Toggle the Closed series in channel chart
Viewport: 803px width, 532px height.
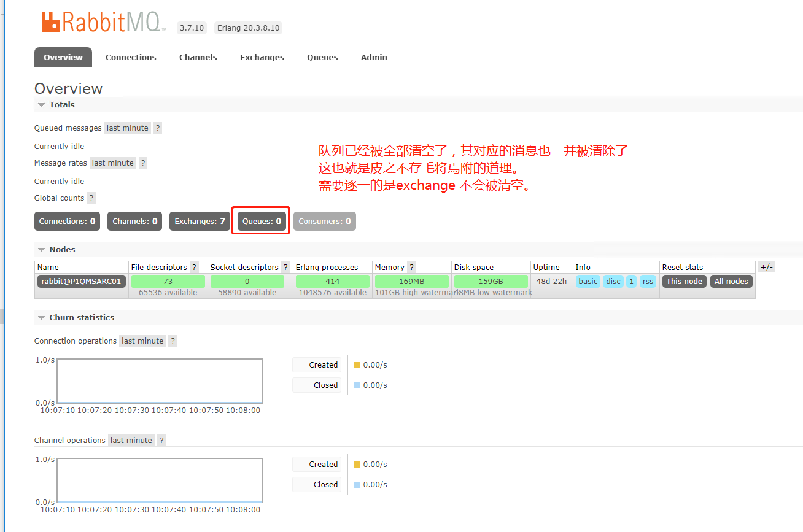[317, 484]
